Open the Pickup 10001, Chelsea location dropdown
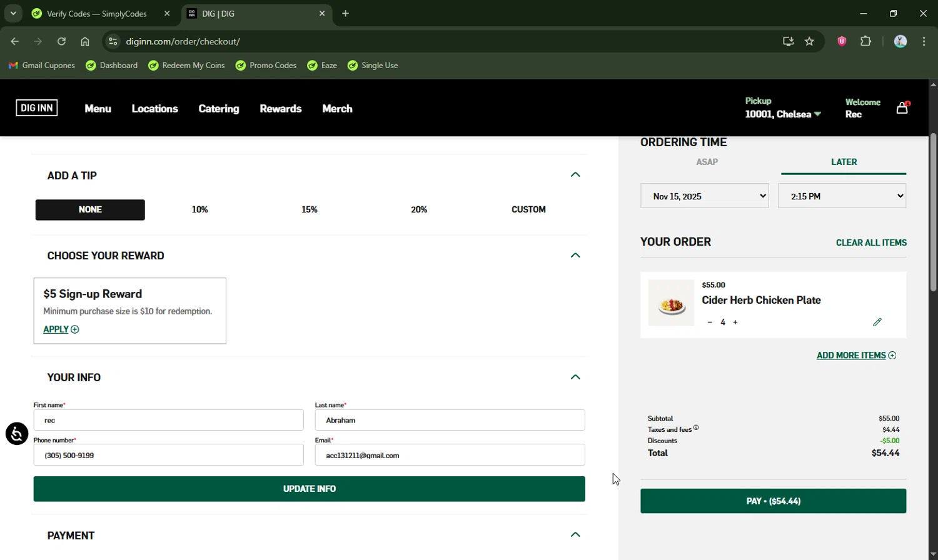938x560 pixels. [x=783, y=108]
